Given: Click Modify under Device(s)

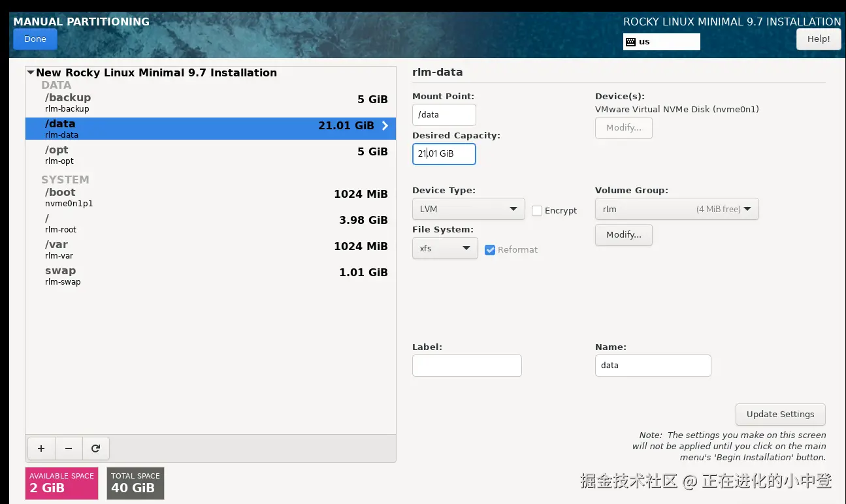Looking at the screenshot, I should click(624, 128).
